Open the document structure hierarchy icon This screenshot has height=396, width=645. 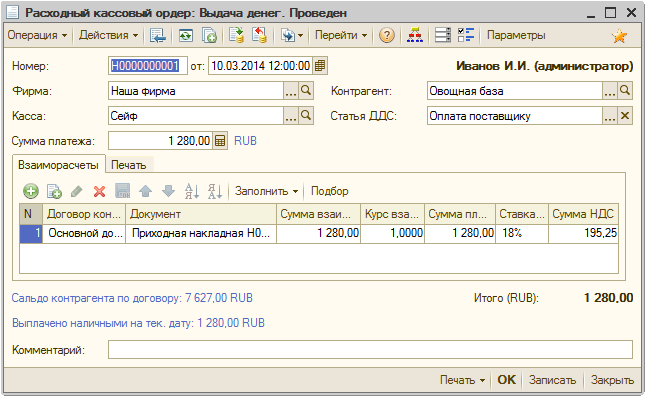click(x=414, y=35)
